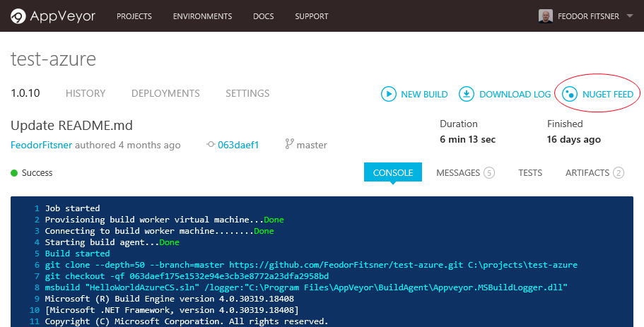Open the user avatar of Feodor Fitsner
This screenshot has height=327, width=644.
click(x=546, y=16)
